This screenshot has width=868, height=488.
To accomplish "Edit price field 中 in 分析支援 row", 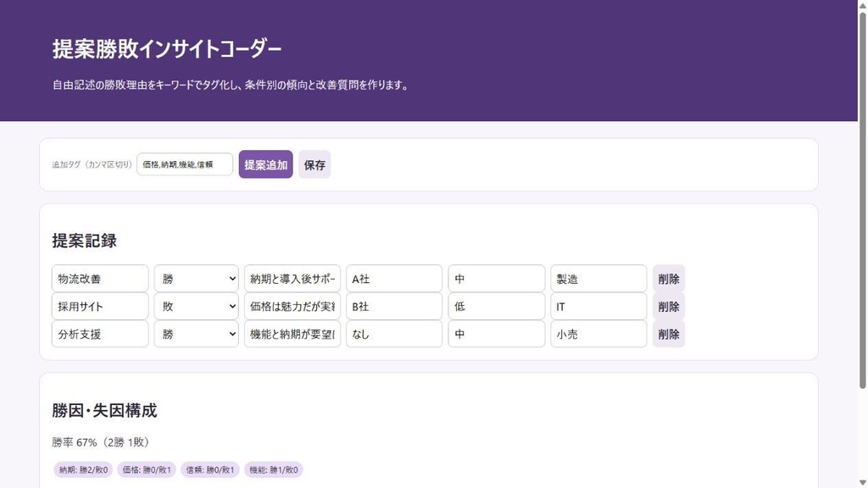I will pos(497,334).
